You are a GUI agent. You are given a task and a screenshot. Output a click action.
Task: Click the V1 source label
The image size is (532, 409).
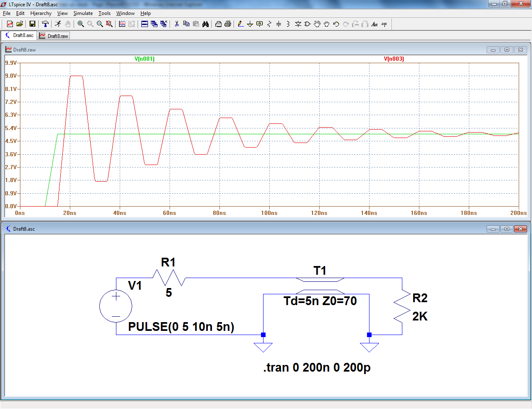click(x=135, y=286)
